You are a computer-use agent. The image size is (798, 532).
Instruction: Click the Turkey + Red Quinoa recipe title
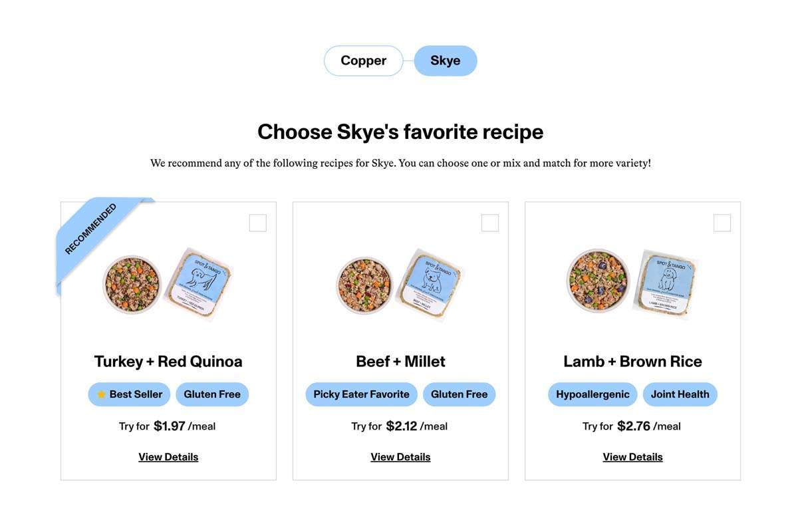coord(168,361)
